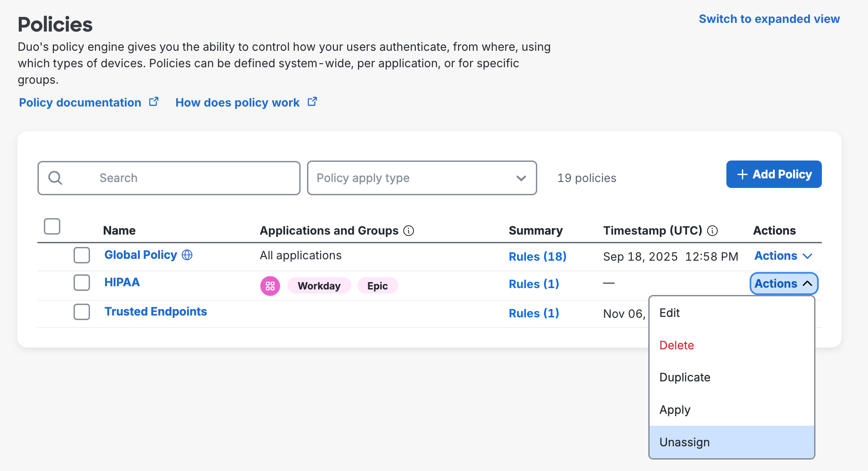Click the pink application group icon on HIPAA row
The width and height of the screenshot is (868, 471).
[x=270, y=285]
